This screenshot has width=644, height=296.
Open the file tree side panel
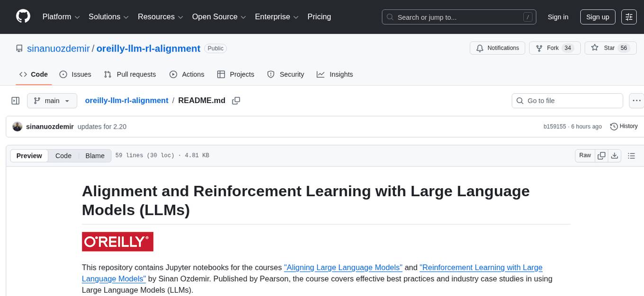tap(16, 100)
